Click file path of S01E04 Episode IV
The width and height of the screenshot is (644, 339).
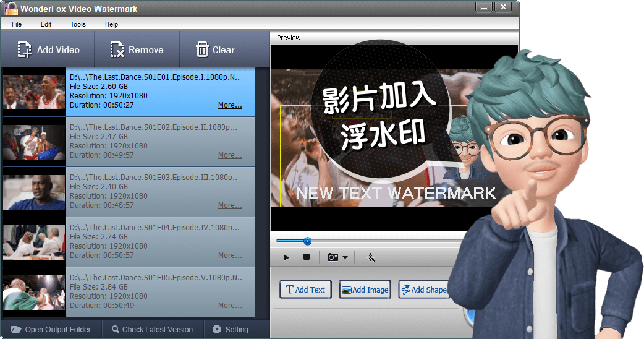pyautogui.click(x=155, y=228)
